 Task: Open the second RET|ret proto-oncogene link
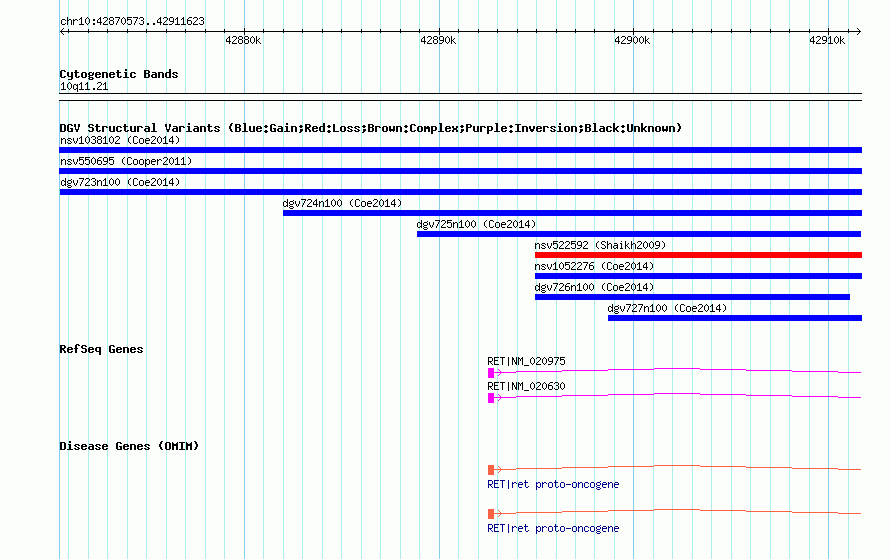point(553,528)
